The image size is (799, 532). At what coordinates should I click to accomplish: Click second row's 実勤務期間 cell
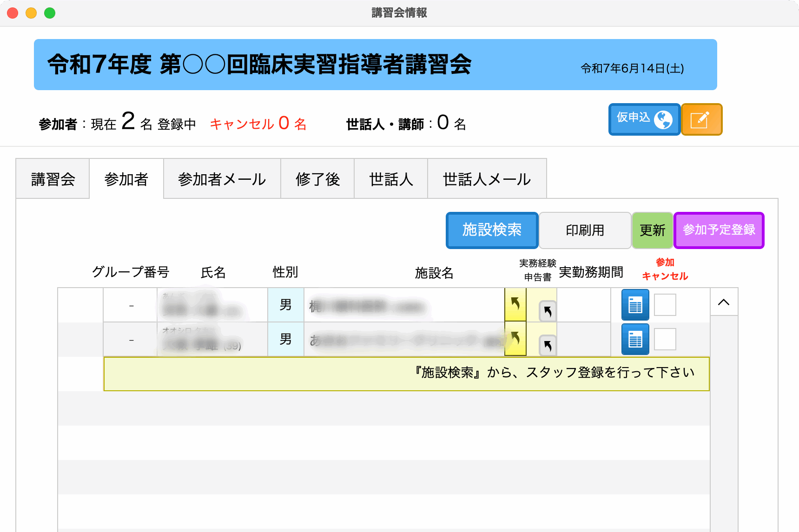584,339
